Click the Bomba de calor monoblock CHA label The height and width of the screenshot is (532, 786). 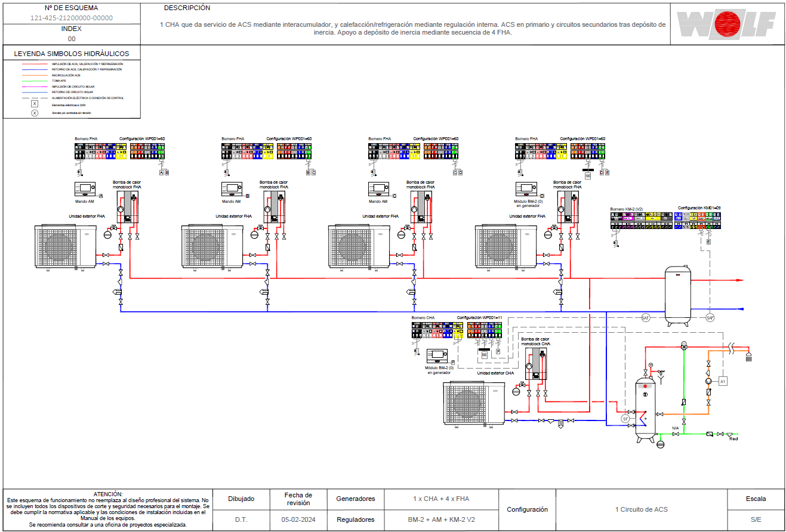pyautogui.click(x=536, y=342)
